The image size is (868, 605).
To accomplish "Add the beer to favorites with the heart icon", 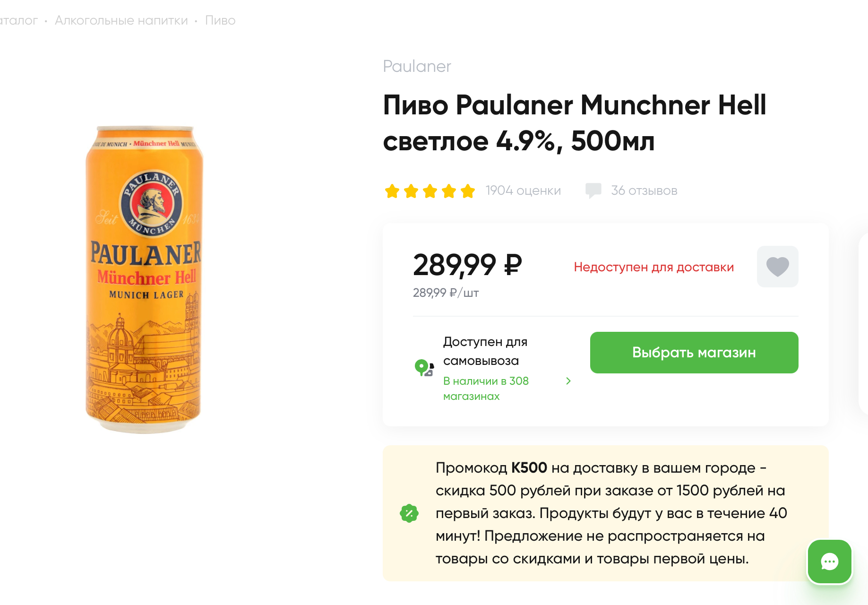I will click(x=777, y=267).
